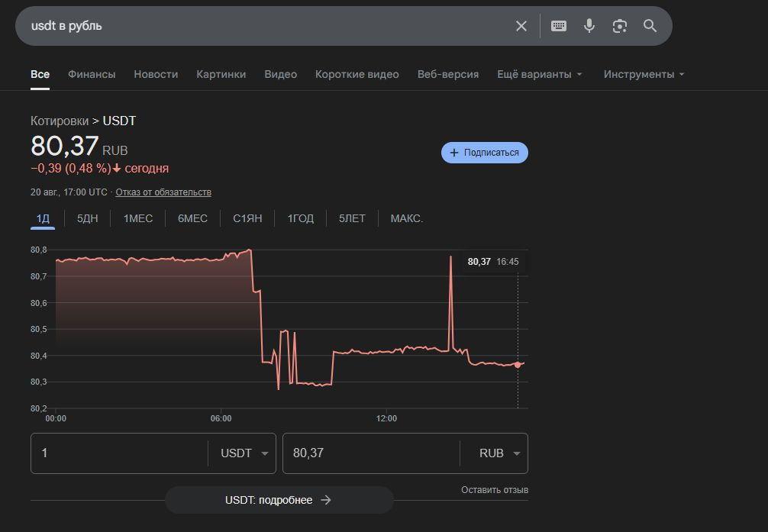Click the RUB amount field showing 80,37
This screenshot has width=768, height=532.
coord(371,453)
